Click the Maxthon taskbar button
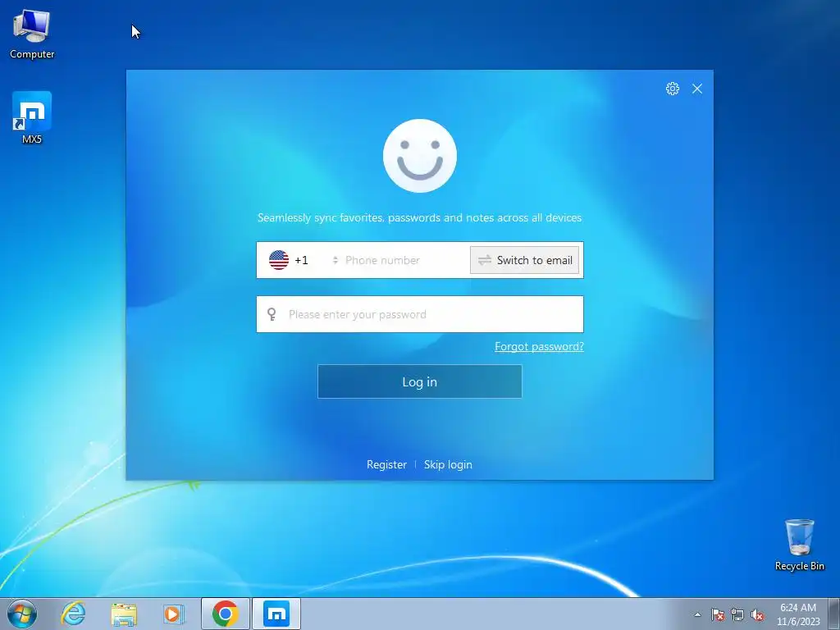840x630 pixels. click(276, 614)
